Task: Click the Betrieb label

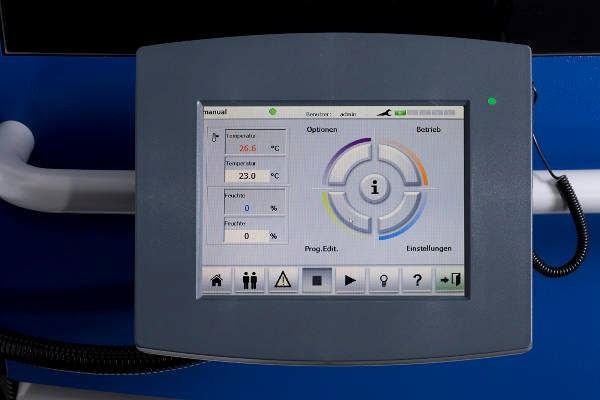Action: [x=428, y=130]
